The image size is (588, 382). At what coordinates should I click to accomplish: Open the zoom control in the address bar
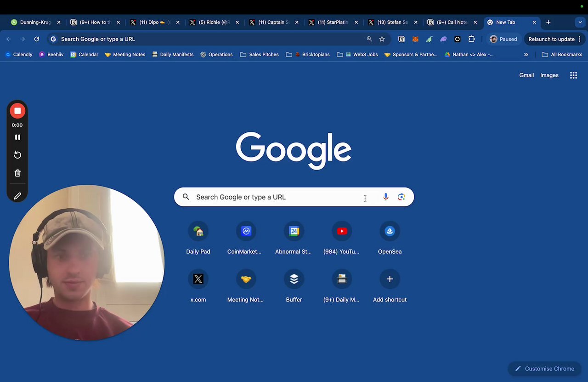point(369,39)
